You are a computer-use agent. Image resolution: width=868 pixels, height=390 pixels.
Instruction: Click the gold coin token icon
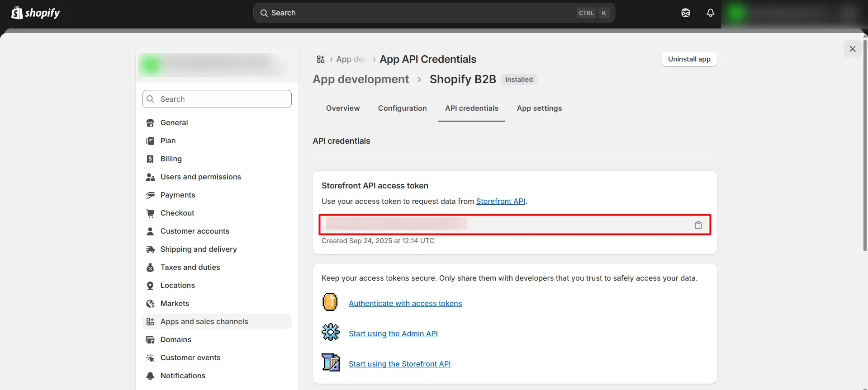330,302
